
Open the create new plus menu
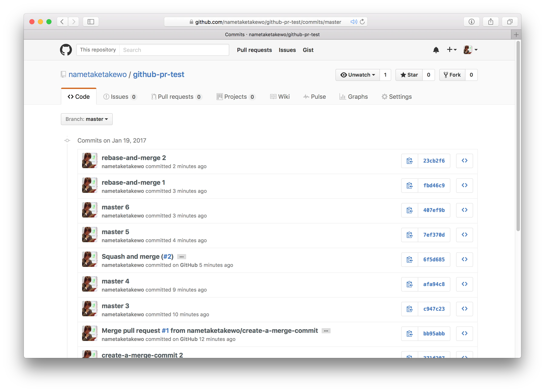click(x=452, y=50)
